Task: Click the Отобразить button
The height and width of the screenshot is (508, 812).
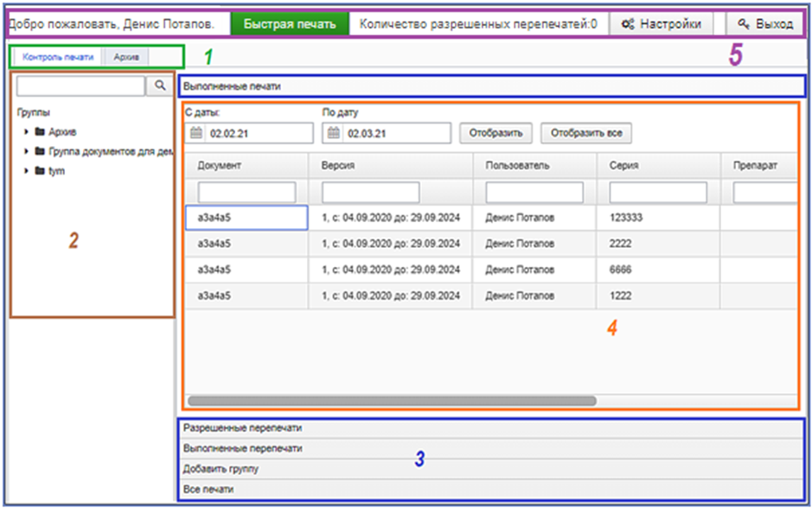Action: point(496,133)
